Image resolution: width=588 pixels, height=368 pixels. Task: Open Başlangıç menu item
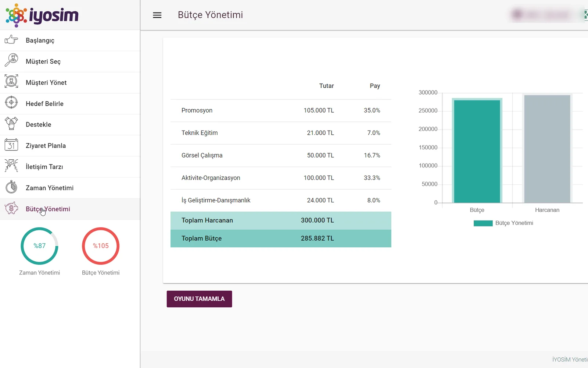click(x=70, y=40)
